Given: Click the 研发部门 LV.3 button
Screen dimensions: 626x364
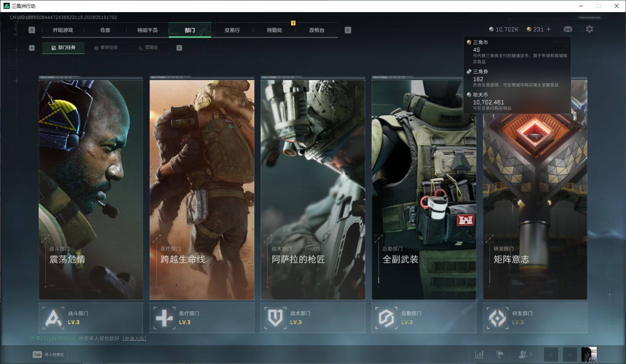Looking at the screenshot, I should click(x=535, y=318).
